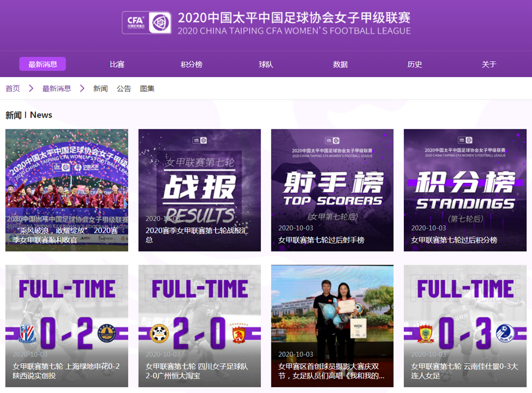The image size is (532, 393).
Task: Select 数据 in navigation bar
Action: point(340,64)
